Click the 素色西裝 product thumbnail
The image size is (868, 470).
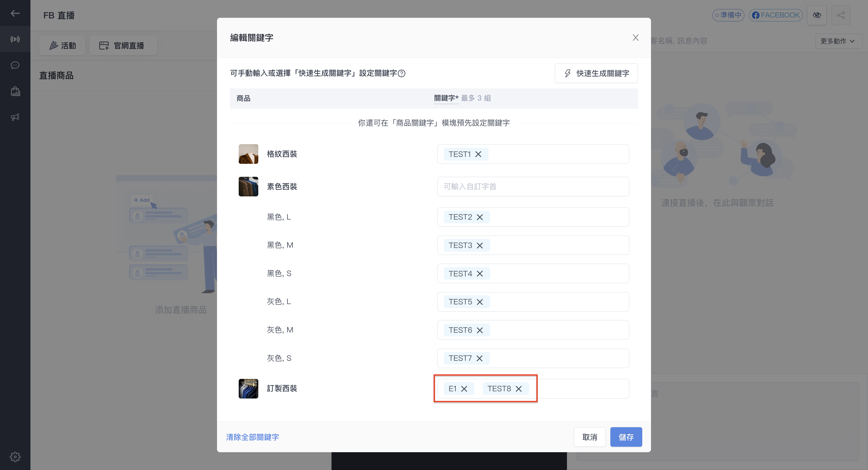coord(248,186)
